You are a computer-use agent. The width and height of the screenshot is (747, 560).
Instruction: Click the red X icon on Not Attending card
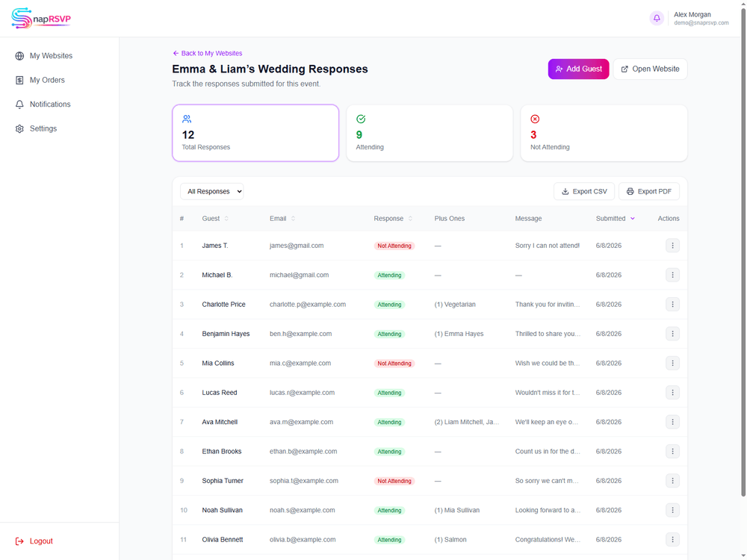(x=535, y=119)
